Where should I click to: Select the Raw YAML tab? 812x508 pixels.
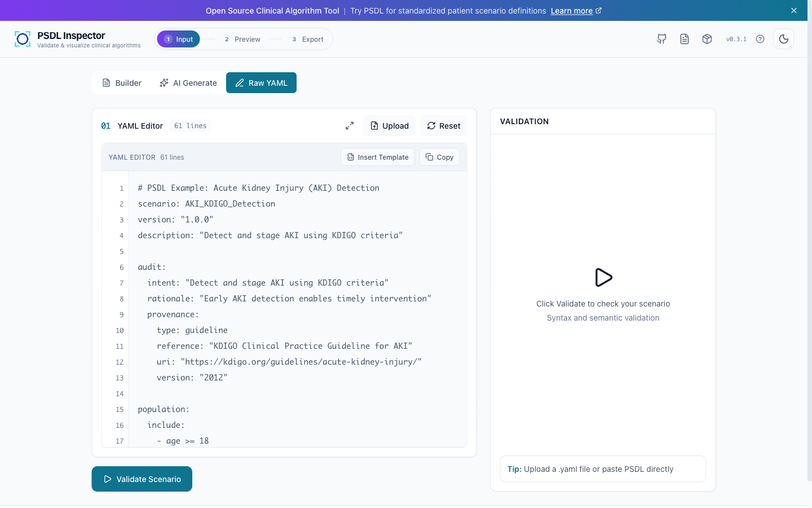coord(261,83)
